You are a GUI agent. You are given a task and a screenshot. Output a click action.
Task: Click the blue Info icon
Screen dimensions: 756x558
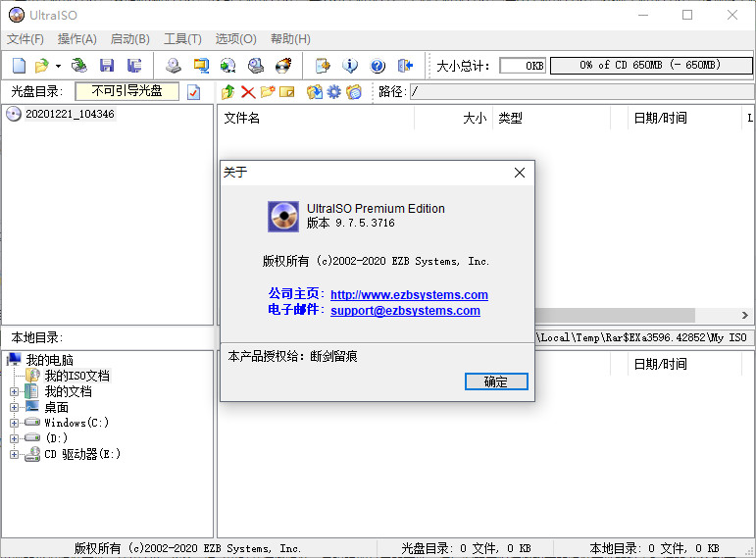350,65
